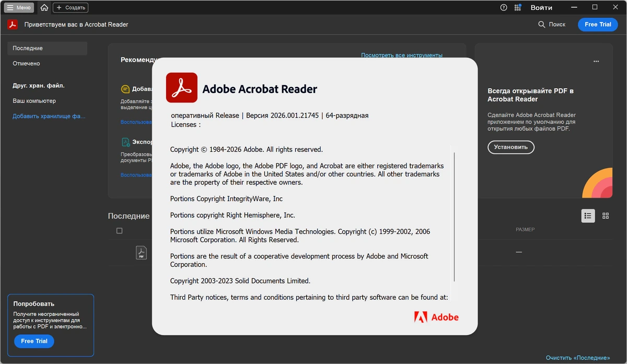Click the Free Trial button in the top bar
The image size is (627, 364).
pos(598,25)
